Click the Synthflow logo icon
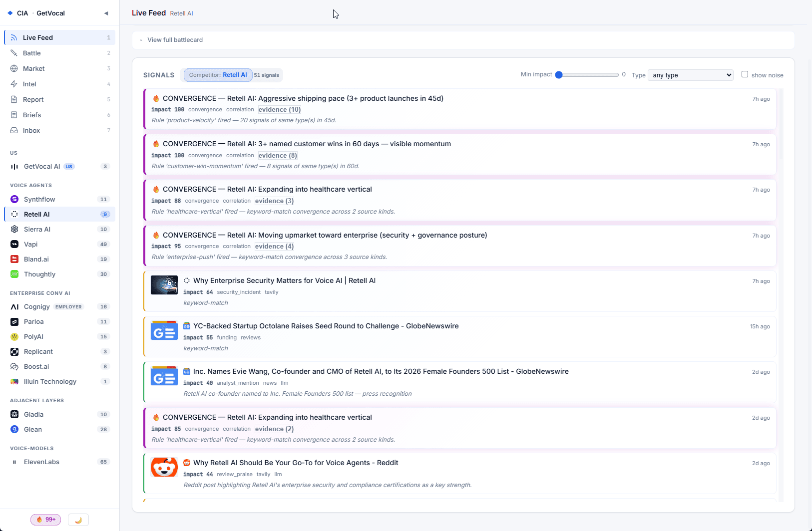The width and height of the screenshot is (812, 531). pos(14,199)
